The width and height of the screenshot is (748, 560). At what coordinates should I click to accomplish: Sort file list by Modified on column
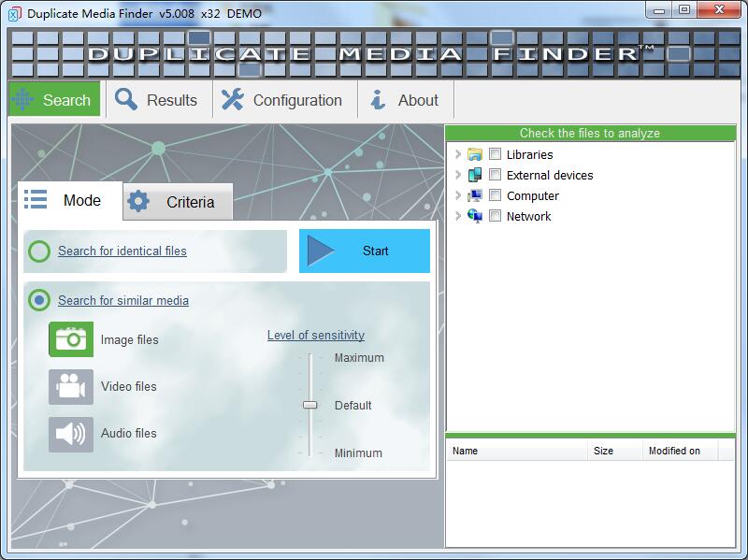click(680, 451)
